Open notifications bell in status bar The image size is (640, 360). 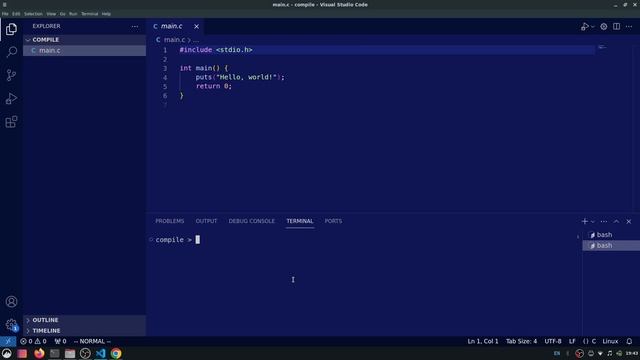(629, 341)
